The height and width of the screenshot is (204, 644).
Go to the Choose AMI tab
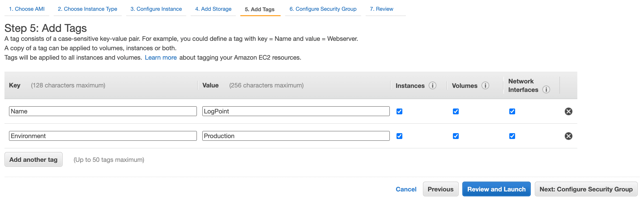tap(26, 9)
